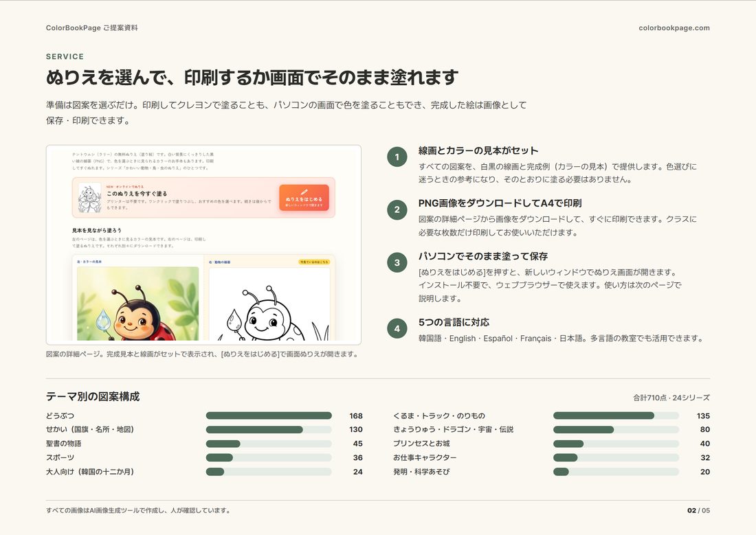Click the black-and-white ladybug line drawing
Screen dimensions: 756x535
(x=269, y=305)
